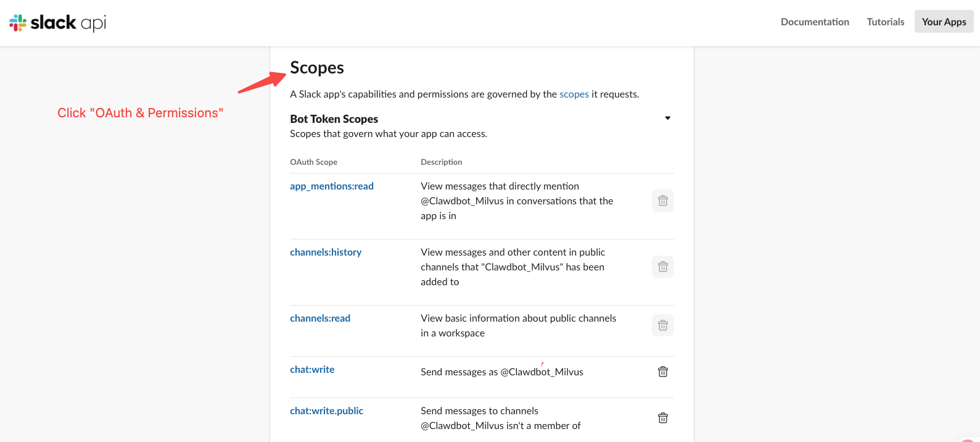Open the app_mentions:read scope link
Image resolution: width=980 pixels, height=442 pixels.
tap(332, 186)
